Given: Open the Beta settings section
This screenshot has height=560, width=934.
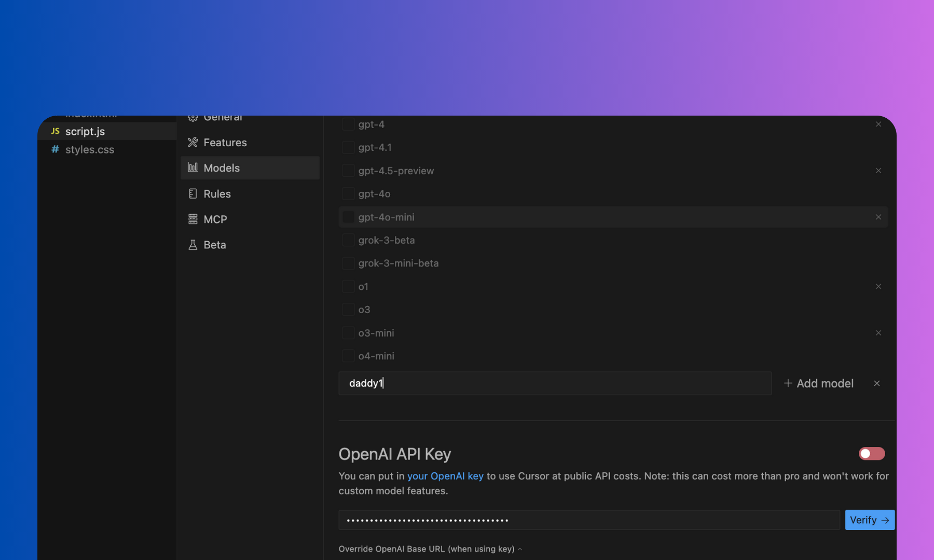Looking at the screenshot, I should (x=250, y=245).
